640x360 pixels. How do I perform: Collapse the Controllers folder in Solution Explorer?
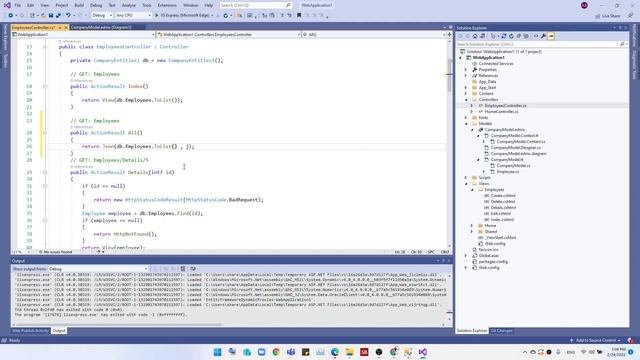point(466,100)
